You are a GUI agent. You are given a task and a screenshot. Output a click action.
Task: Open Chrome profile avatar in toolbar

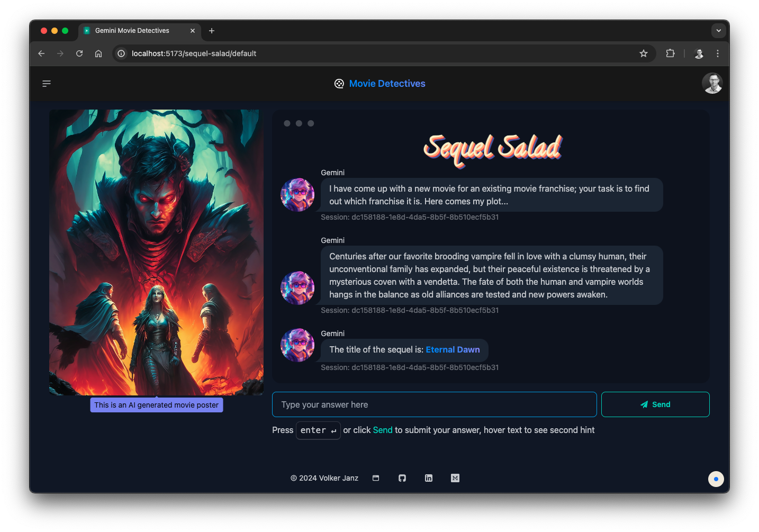699,53
